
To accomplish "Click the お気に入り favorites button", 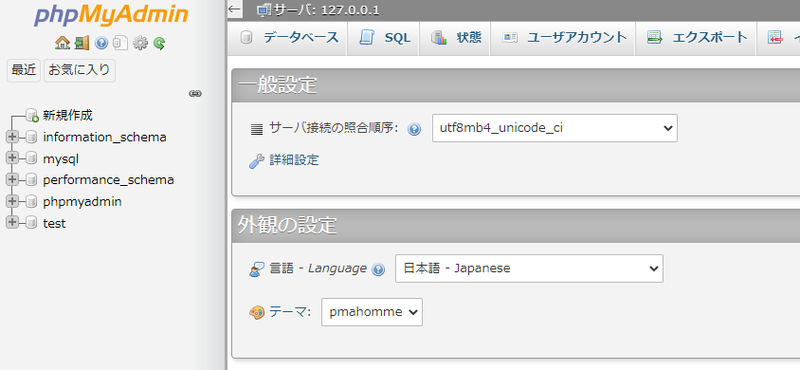I will point(80,70).
